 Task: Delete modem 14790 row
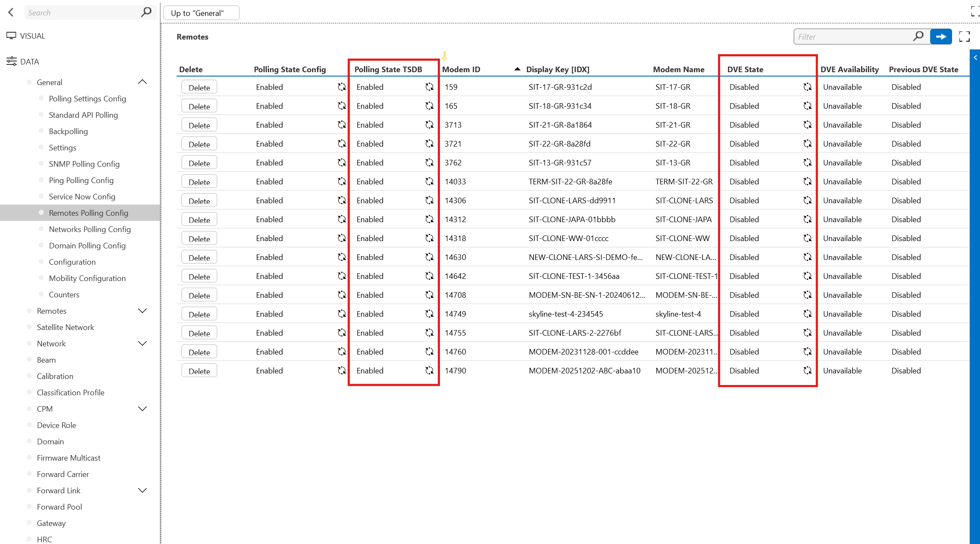199,371
